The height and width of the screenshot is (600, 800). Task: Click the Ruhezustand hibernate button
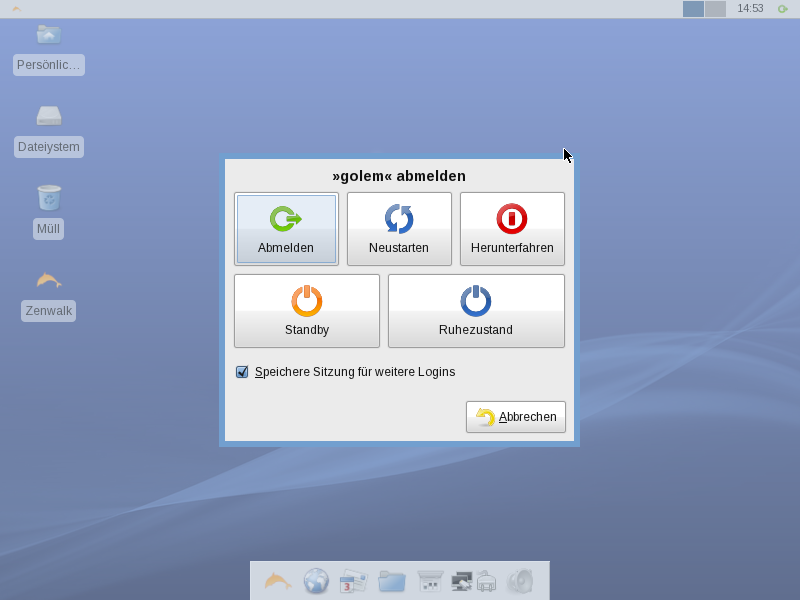click(476, 311)
